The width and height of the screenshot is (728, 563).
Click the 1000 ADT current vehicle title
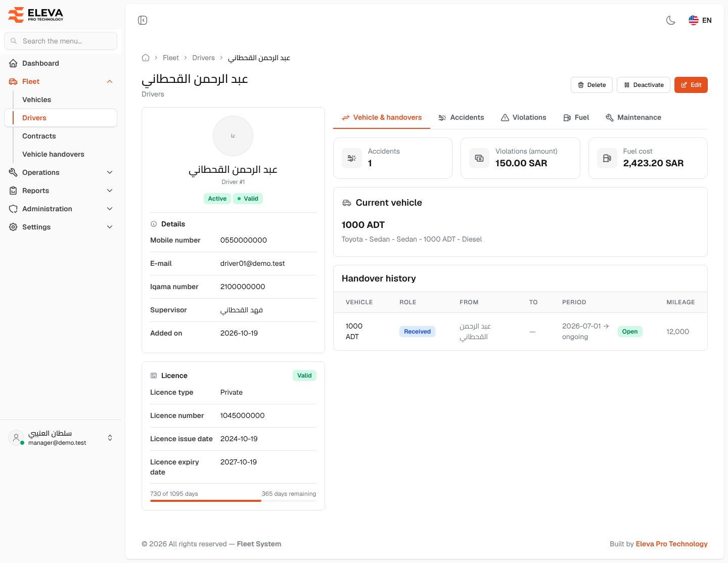[x=363, y=225]
